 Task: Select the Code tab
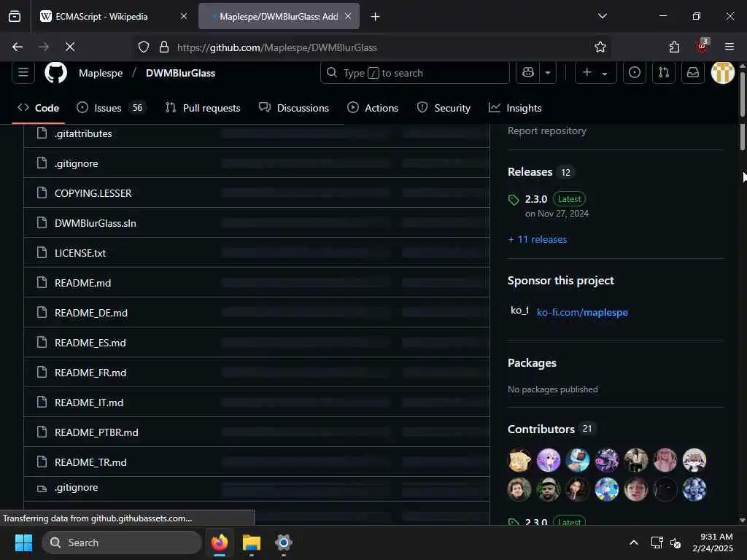(x=38, y=108)
